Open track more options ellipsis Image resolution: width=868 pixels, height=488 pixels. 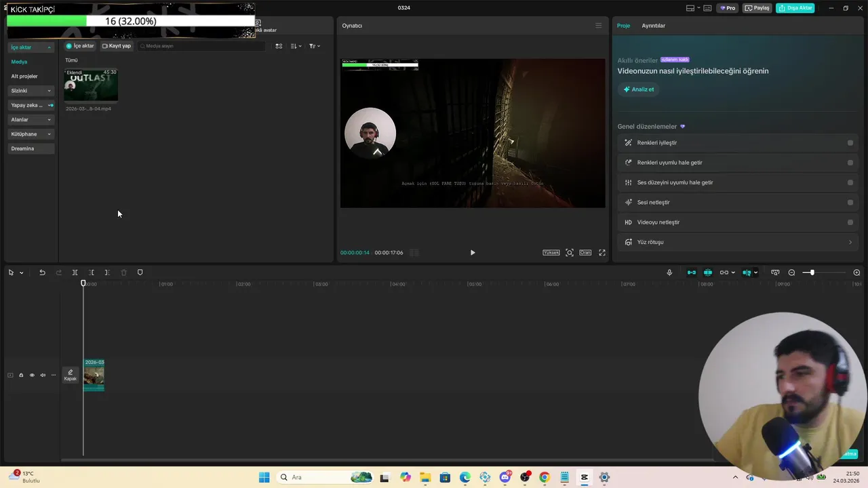click(54, 375)
